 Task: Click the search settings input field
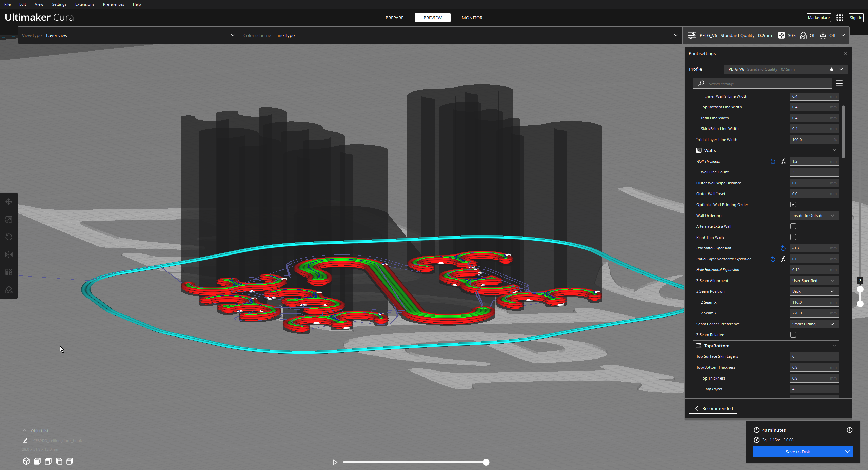pos(763,83)
